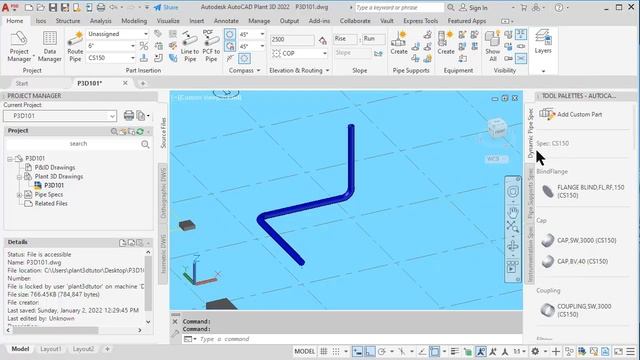Switch to the Structure ribbon tab

click(x=68, y=21)
